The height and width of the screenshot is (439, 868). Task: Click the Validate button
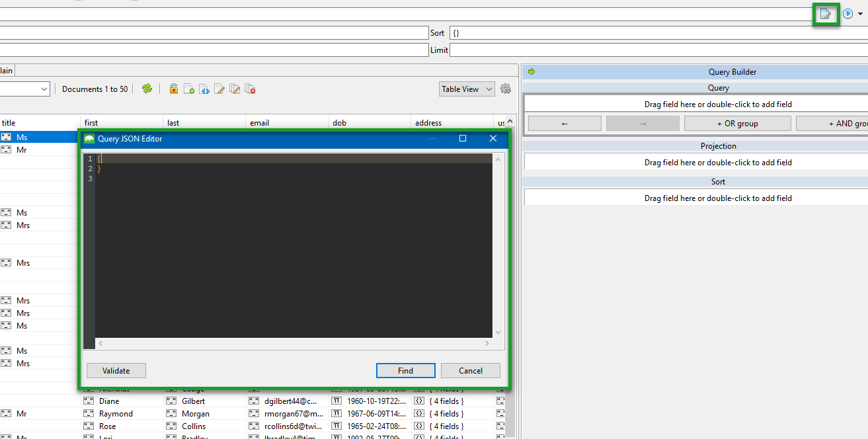pos(116,370)
